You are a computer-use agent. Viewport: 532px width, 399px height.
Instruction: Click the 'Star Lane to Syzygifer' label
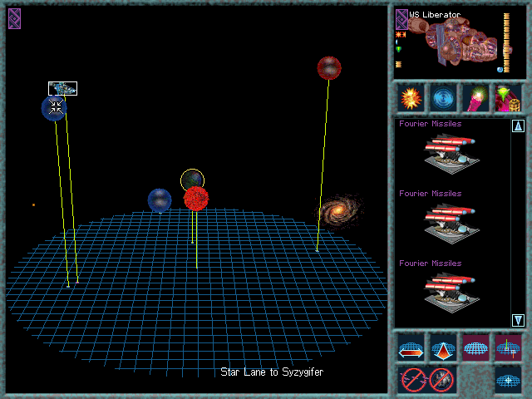coord(272,372)
